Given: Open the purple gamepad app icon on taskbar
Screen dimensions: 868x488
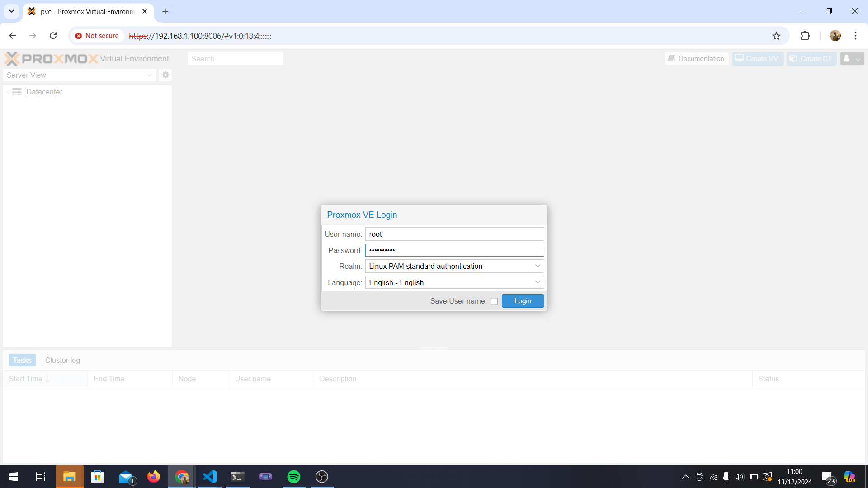Looking at the screenshot, I should click(266, 477).
